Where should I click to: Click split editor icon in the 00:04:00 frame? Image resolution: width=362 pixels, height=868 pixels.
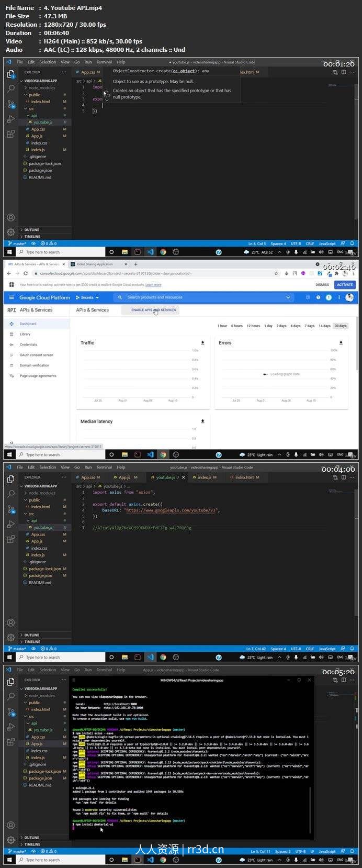coord(344,477)
